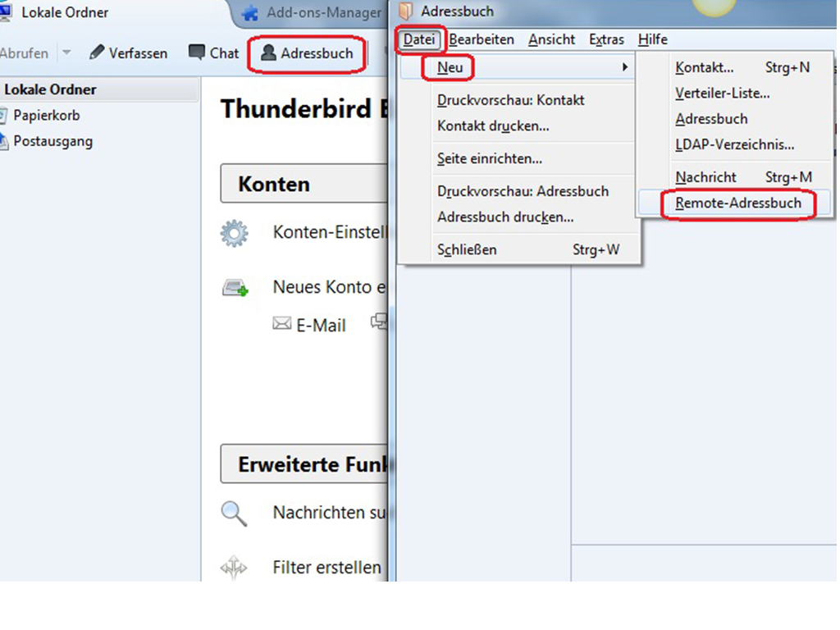Viewport: 840px width, 630px height.
Task: Click the E-Mail envelope icon
Action: click(282, 324)
